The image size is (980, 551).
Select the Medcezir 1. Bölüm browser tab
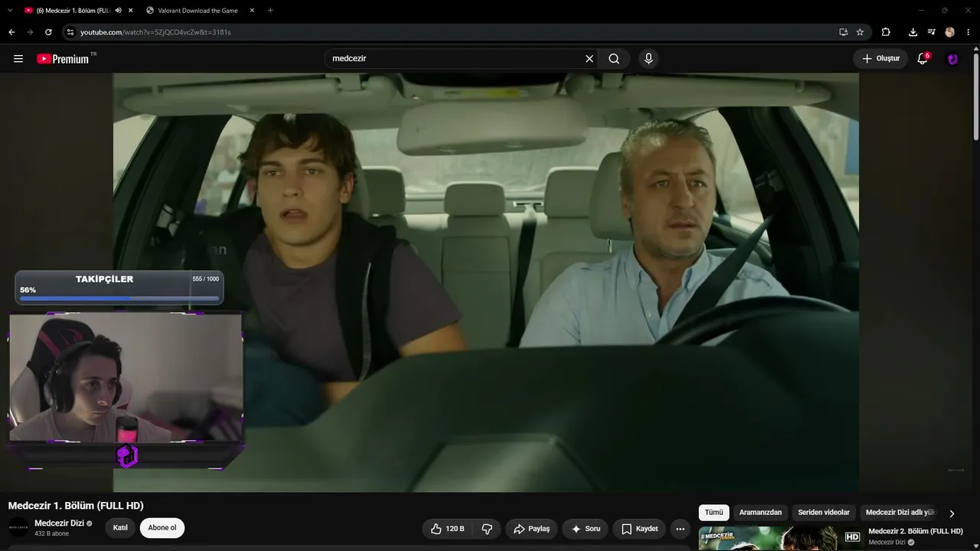73,11
